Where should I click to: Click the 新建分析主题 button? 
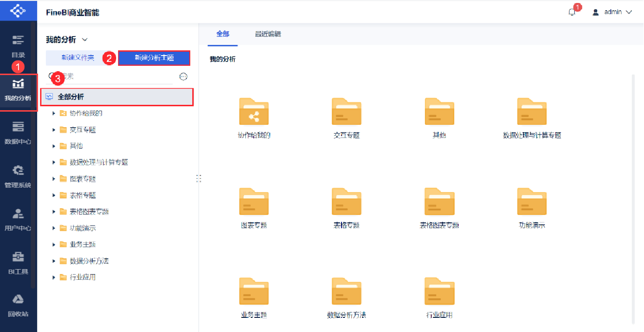coord(154,58)
